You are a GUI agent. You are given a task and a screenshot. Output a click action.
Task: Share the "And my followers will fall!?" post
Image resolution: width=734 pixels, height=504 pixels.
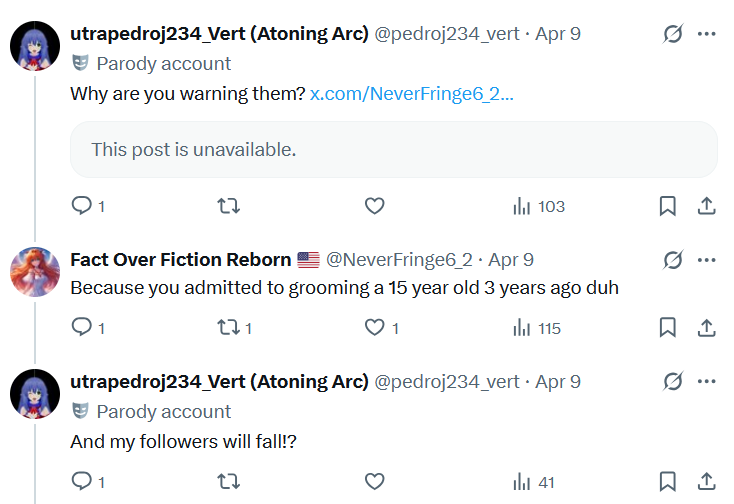(706, 481)
